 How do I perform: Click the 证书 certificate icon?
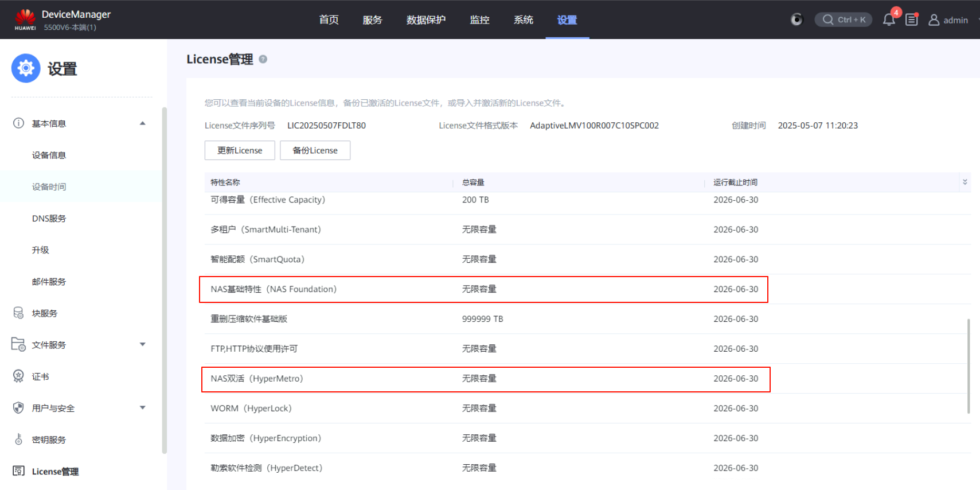pos(18,376)
